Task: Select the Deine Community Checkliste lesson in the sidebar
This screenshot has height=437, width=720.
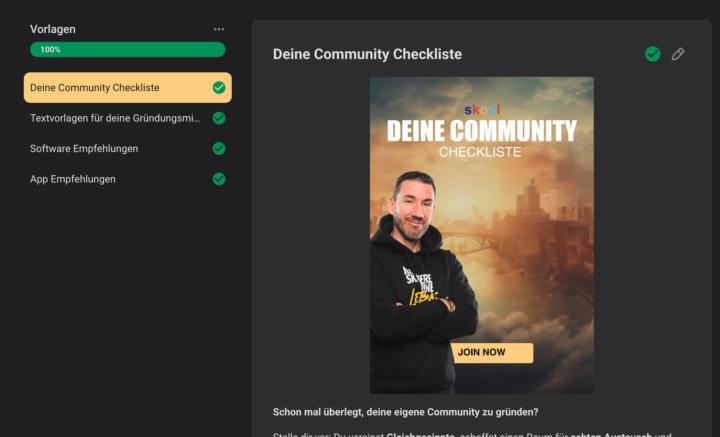Action: click(128, 87)
